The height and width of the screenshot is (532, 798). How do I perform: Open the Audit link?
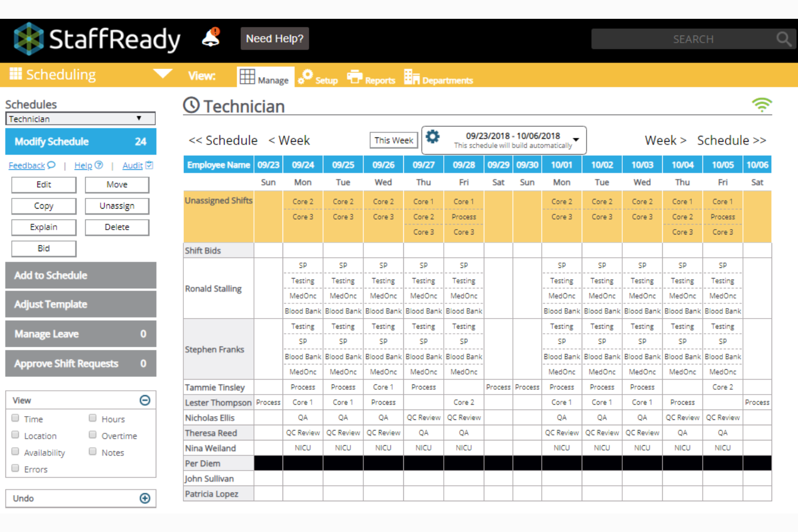[x=133, y=165]
